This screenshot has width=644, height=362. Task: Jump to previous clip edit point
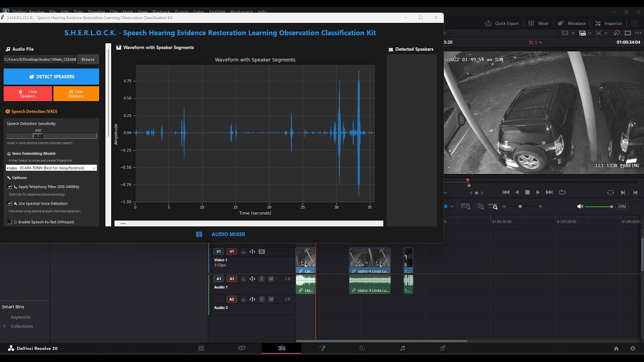(635, 192)
